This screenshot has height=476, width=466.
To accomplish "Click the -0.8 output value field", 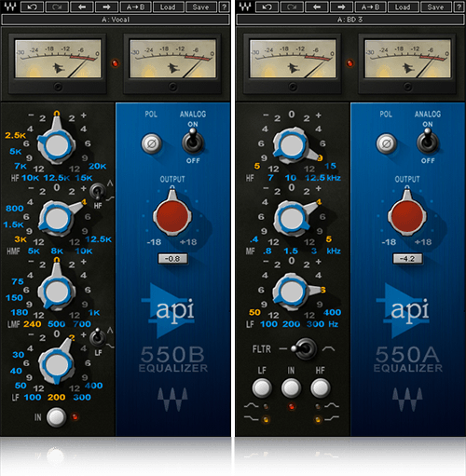I will point(172,259).
